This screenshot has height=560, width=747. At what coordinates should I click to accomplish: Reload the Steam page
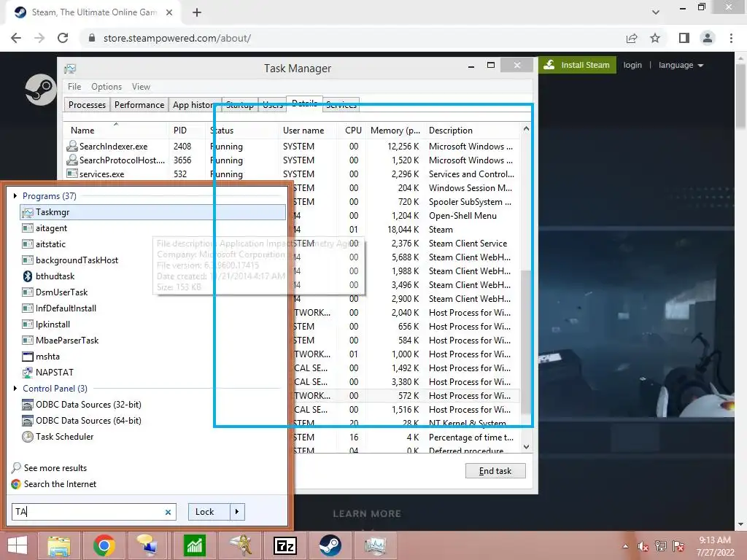63,38
